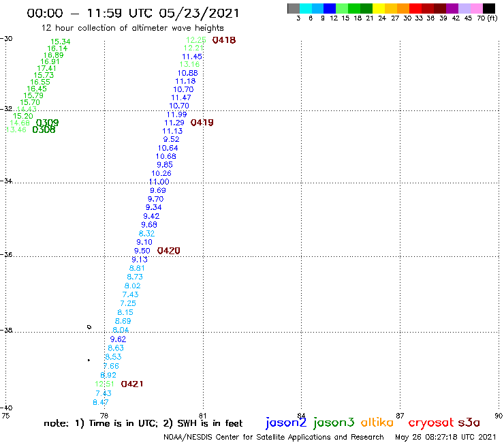Click the longitude axis label 87
The image size is (504, 443).
coord(400,416)
